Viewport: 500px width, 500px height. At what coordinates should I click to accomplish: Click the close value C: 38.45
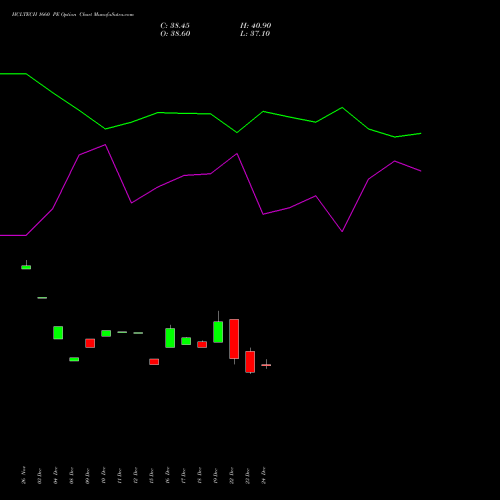(175, 26)
